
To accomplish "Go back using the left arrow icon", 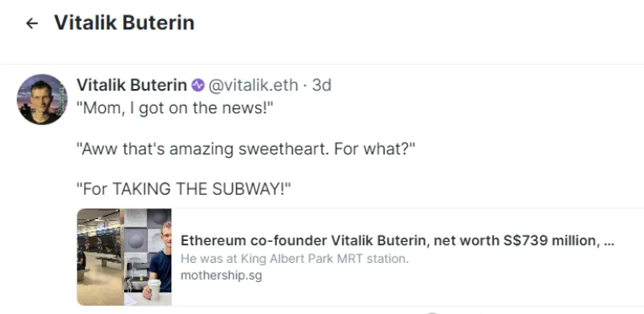I will pos(32,24).
